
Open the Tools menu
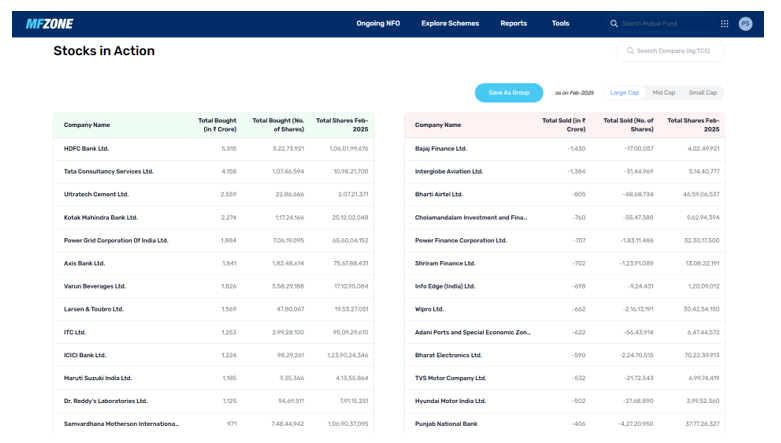[560, 23]
